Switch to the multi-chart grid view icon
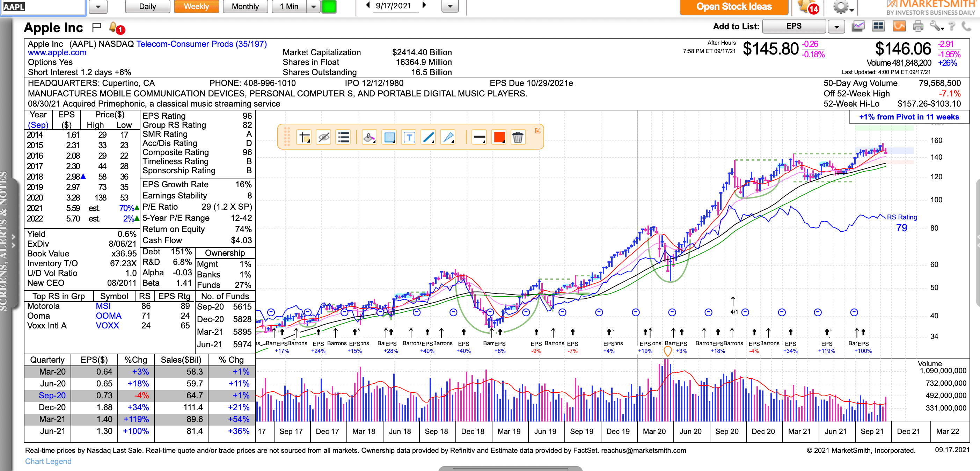Viewport: 980px width, 471px height. tap(878, 26)
